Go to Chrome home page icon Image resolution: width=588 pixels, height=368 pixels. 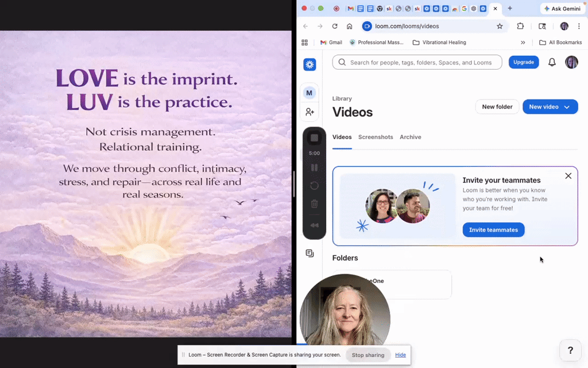(x=349, y=26)
